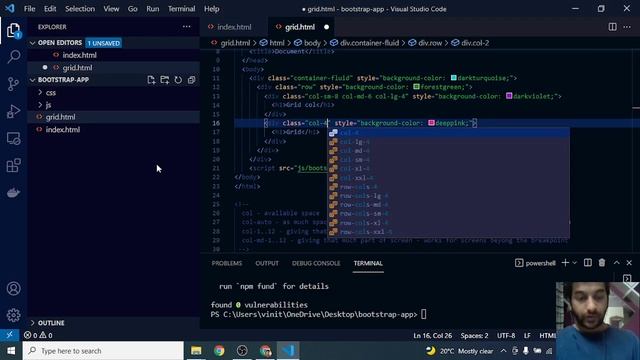Image resolution: width=640 pixels, height=360 pixels.
Task: Open Run and Debug view
Action: point(13,111)
